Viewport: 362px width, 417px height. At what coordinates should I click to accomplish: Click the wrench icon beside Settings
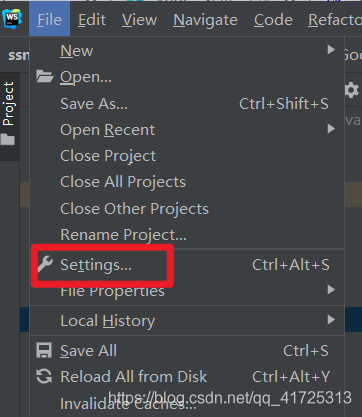pyautogui.click(x=45, y=264)
